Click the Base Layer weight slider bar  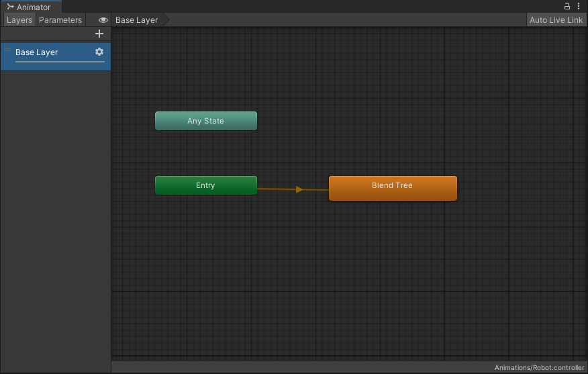60,62
